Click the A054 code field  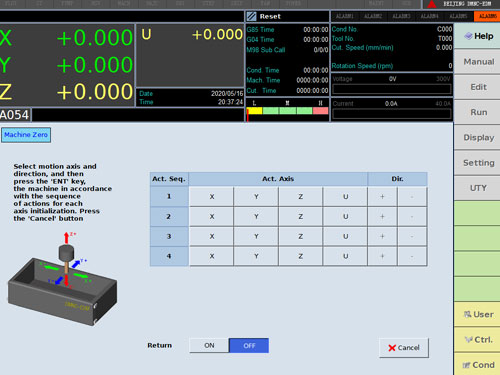15,115
